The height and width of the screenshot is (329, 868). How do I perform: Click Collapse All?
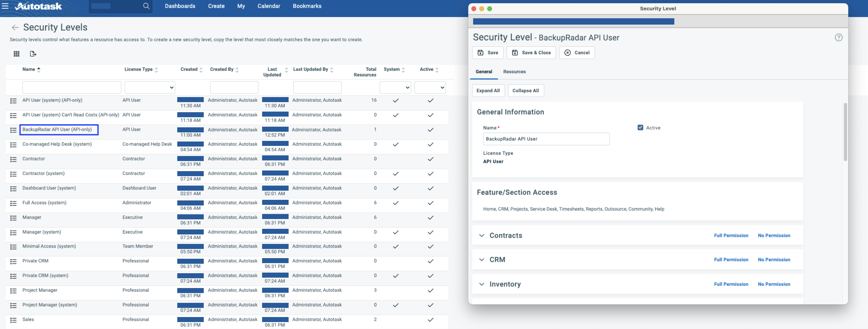(526, 90)
